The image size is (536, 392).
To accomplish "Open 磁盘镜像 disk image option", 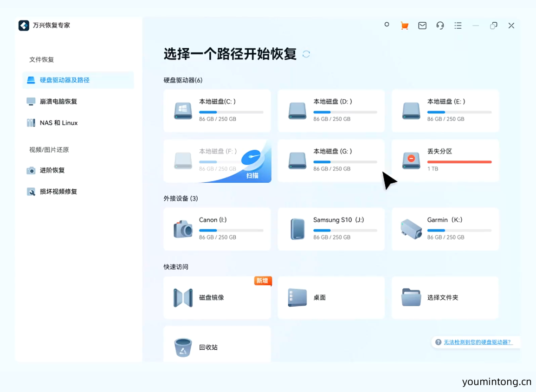I will click(x=217, y=298).
